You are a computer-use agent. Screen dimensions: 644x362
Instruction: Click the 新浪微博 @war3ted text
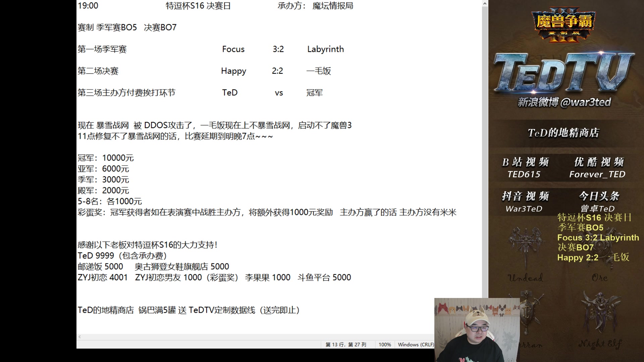[564, 102]
